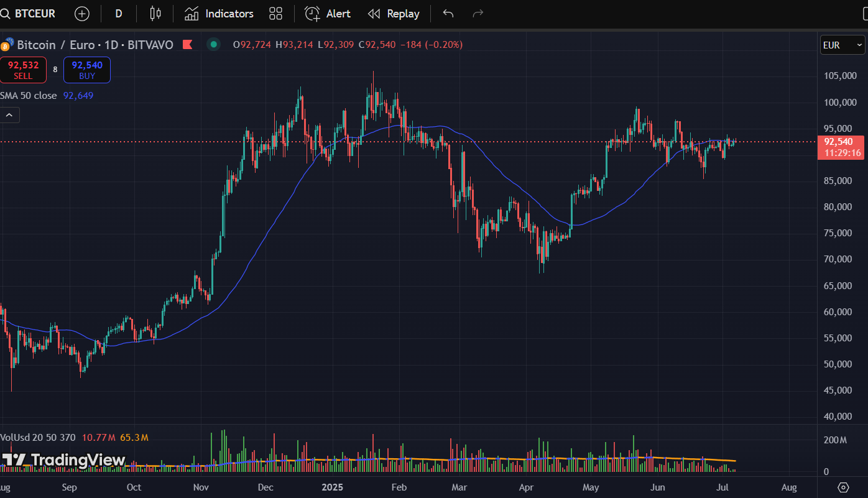Open indicator templates grid icon
This screenshot has width=868, height=498.
point(276,14)
